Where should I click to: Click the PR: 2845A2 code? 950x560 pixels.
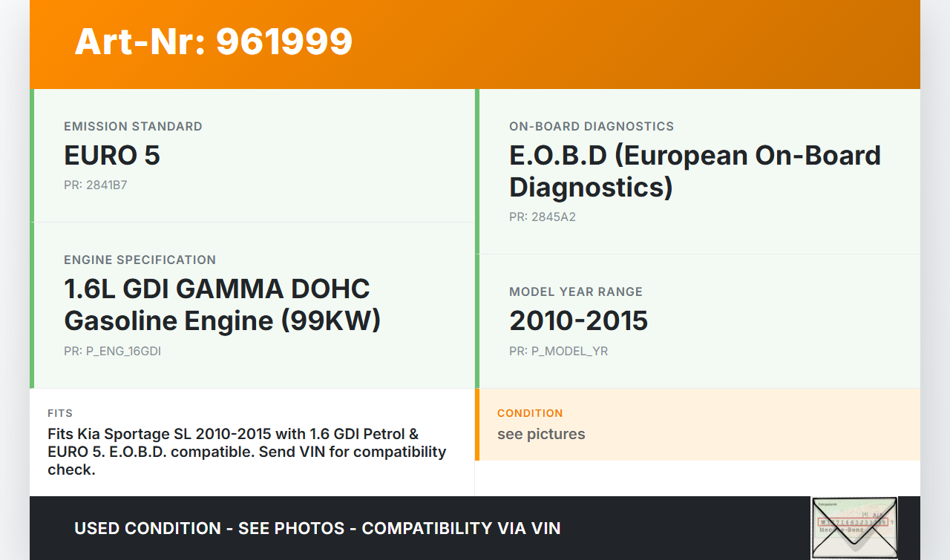pos(542,217)
